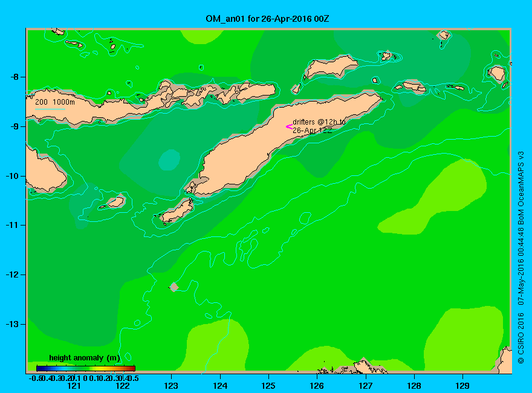
Task: Click latitude tick label "-8"
Action: [15, 77]
